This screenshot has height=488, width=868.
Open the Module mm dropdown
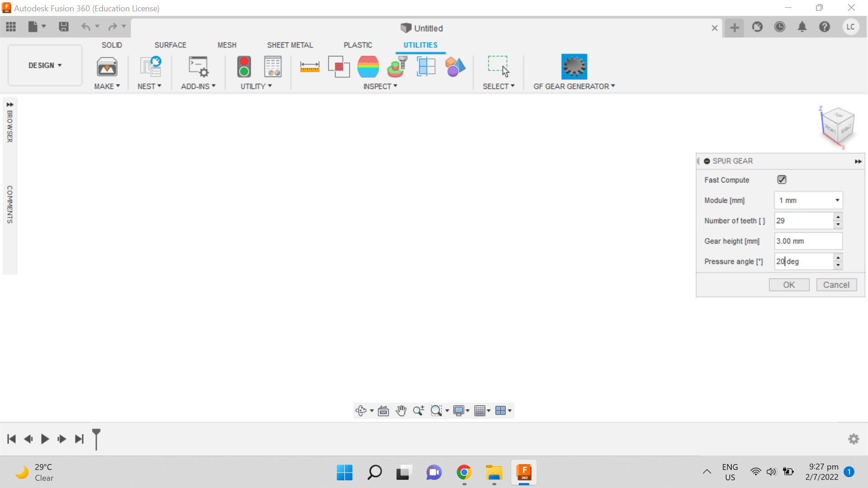click(837, 200)
